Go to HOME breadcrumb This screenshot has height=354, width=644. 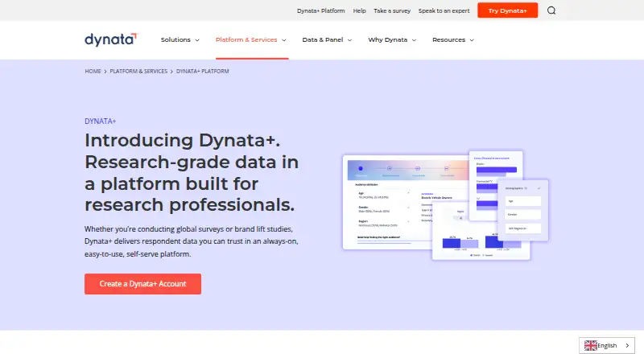coord(93,71)
